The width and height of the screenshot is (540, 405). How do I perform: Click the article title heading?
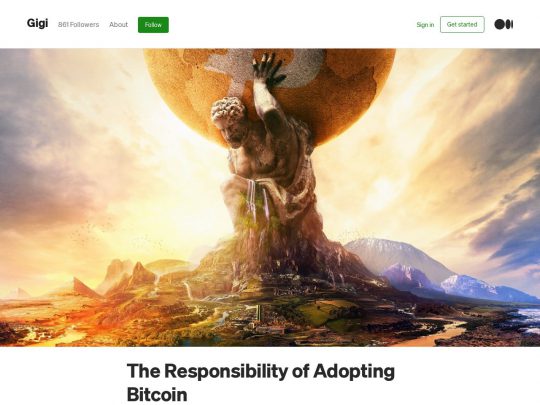click(261, 382)
